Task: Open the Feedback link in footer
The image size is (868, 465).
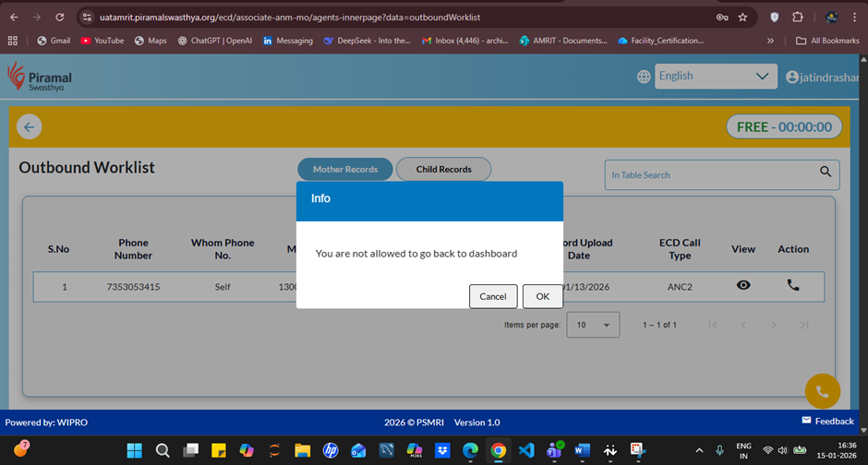Action: [827, 421]
